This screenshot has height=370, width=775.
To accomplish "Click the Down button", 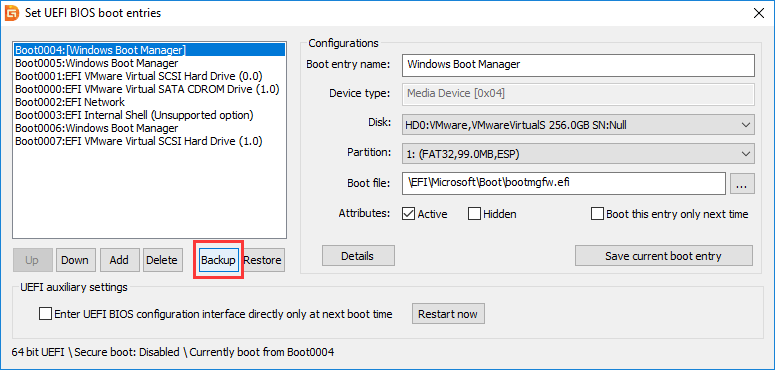I will 75,260.
